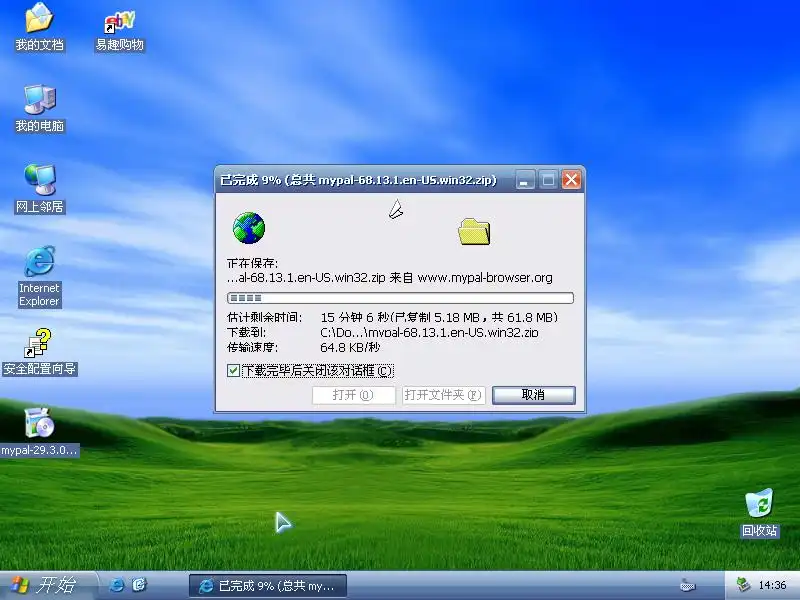Click the 14:36 clock in system tray
This screenshot has width=800, height=600.
[x=772, y=585]
